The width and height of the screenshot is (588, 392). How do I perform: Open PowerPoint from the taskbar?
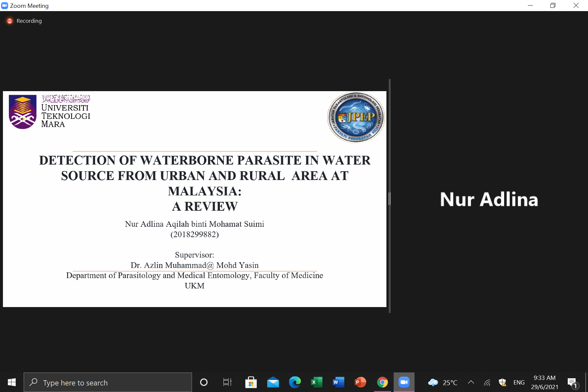[x=360, y=382]
